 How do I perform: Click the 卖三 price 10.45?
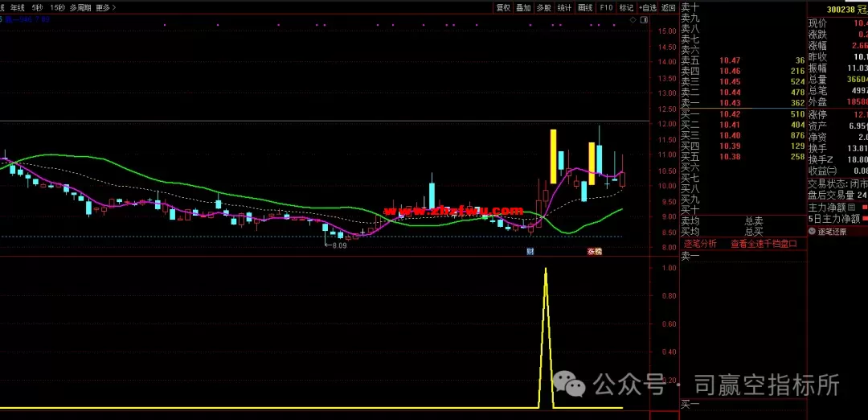click(730, 81)
